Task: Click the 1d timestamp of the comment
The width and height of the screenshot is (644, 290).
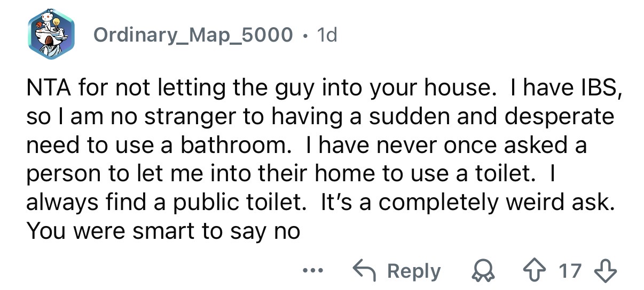Action: pyautogui.click(x=326, y=35)
